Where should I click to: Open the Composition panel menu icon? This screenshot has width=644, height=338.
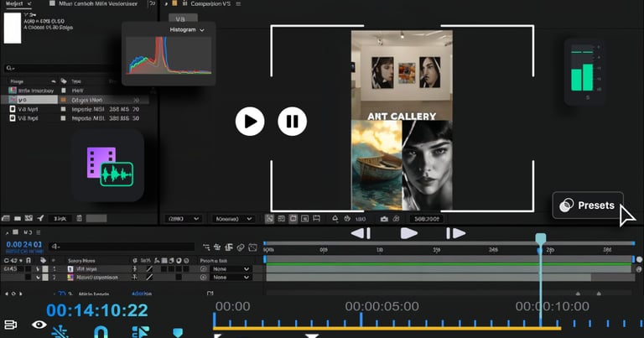[238, 3]
